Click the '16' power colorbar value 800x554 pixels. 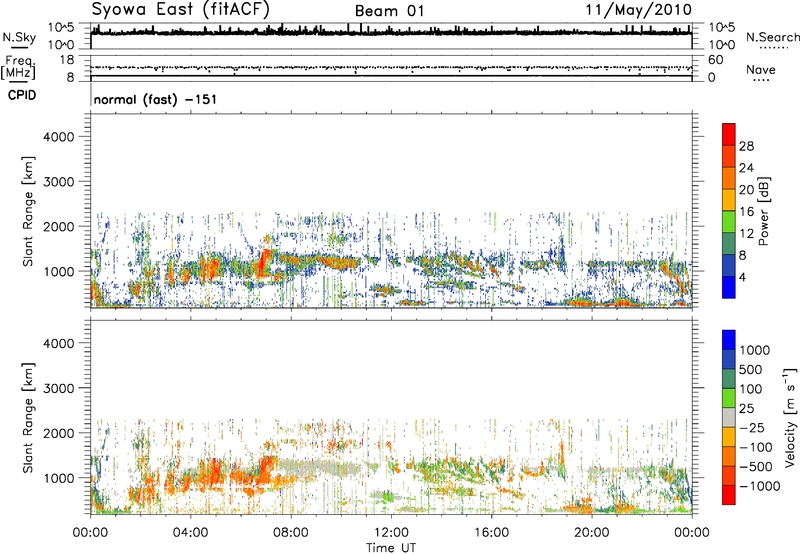coord(746,211)
